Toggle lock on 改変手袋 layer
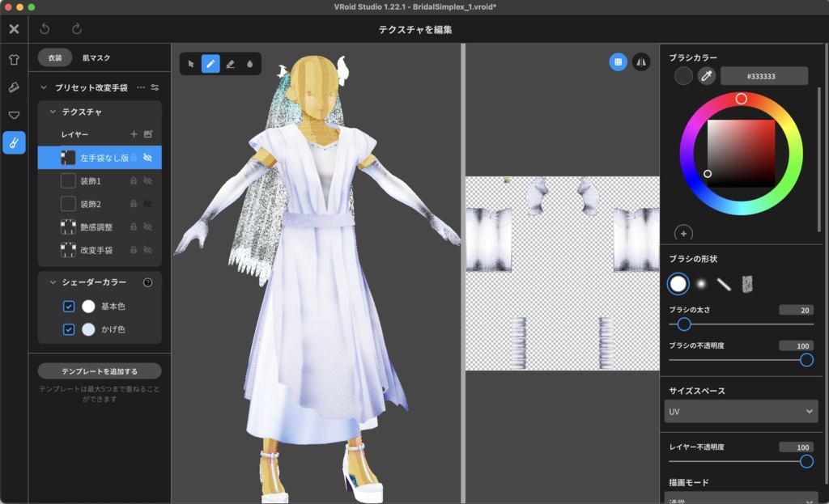The width and height of the screenshot is (829, 504). click(x=134, y=250)
